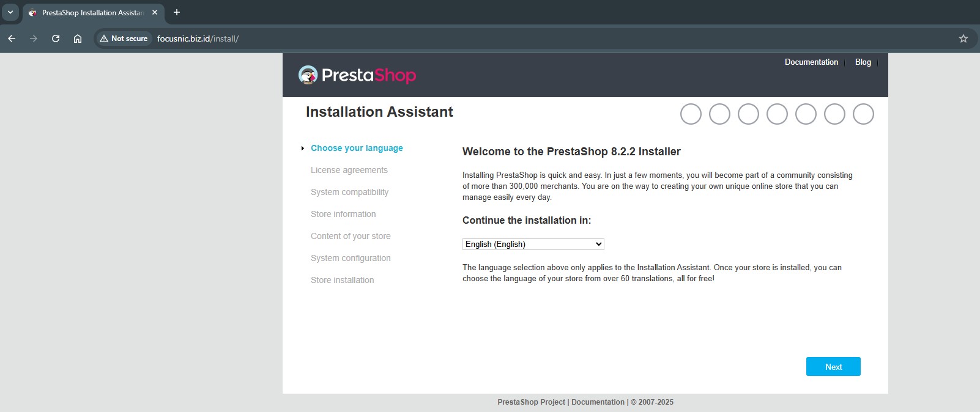Image resolution: width=980 pixels, height=412 pixels.
Task: Click the PrestaShop puffin logo
Action: [308, 75]
